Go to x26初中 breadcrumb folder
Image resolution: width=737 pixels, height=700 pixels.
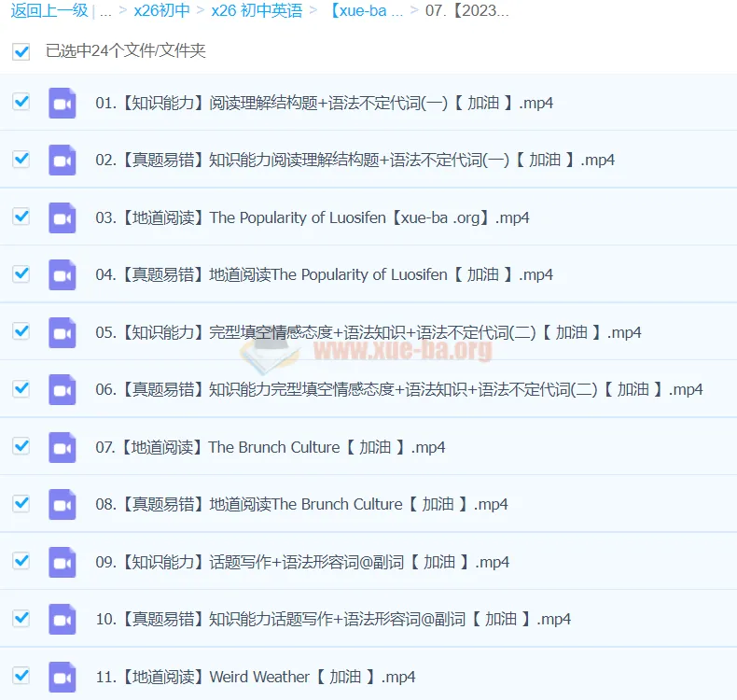coord(161,11)
